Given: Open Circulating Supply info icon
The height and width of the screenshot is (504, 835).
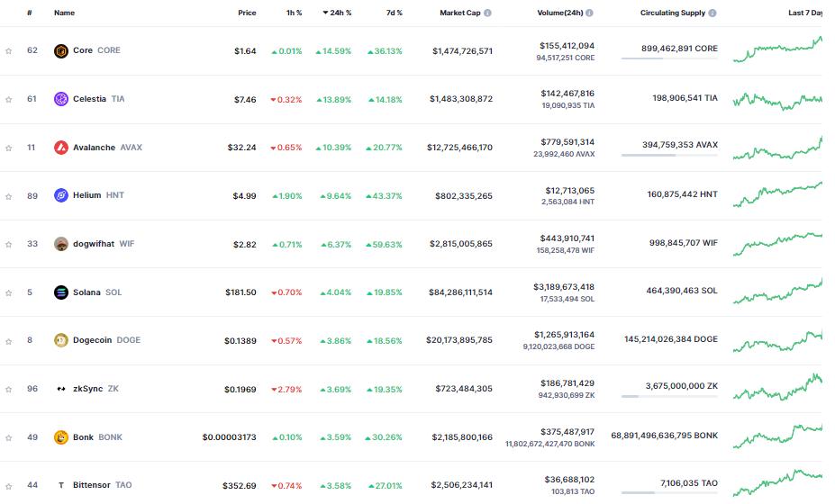Looking at the screenshot, I should [x=712, y=13].
